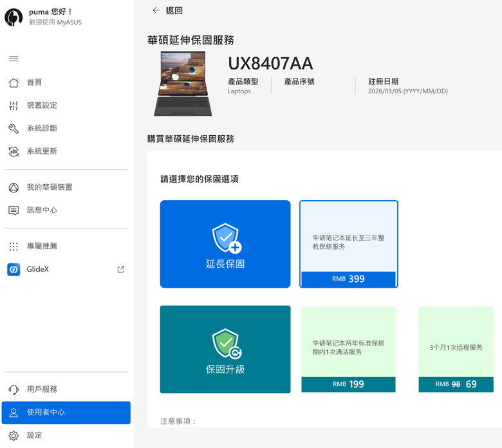
Task: Click the 裝置設定 sliders icon
Action: coord(14,106)
